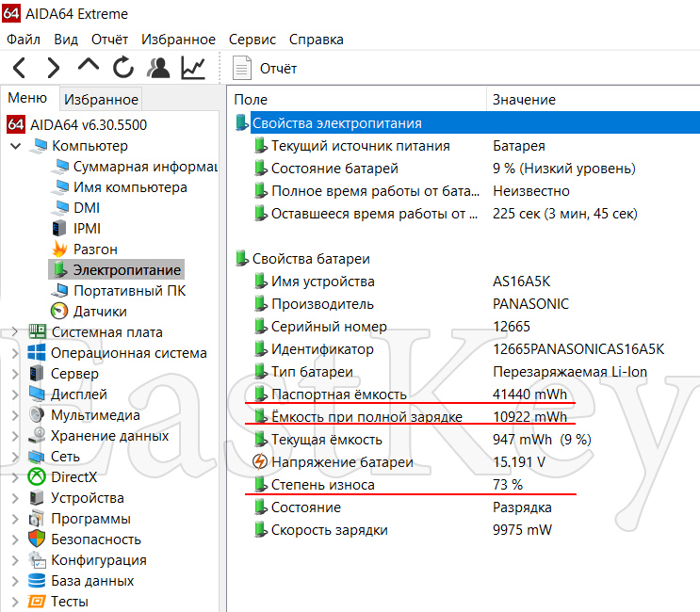Expand the Тесты tree node

[15, 602]
